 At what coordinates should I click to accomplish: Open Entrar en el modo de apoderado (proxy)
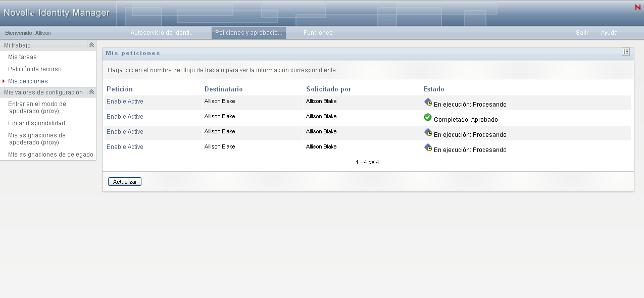37,108
